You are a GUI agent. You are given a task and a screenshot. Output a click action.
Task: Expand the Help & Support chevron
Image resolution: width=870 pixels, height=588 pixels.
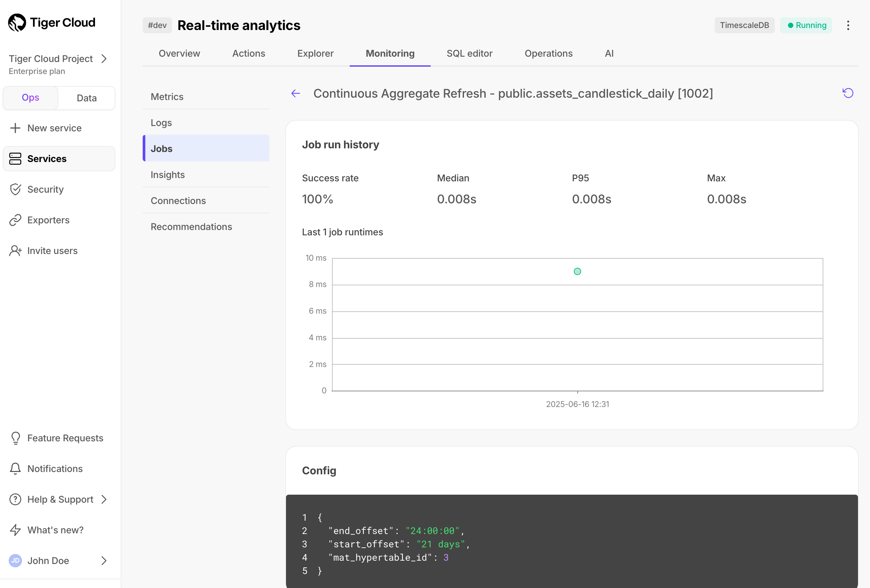[104, 499]
